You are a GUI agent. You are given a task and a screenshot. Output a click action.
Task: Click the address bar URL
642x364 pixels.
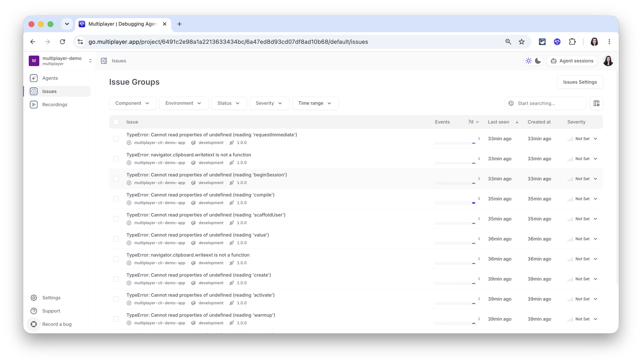228,42
